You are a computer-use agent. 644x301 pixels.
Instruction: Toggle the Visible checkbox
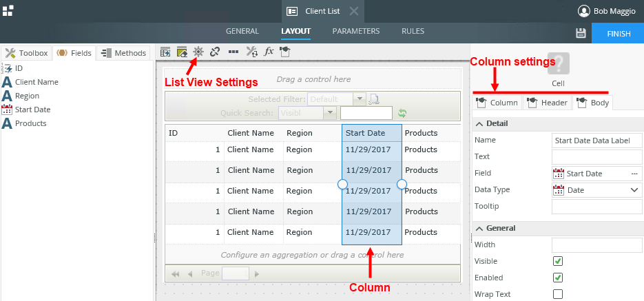(558, 261)
